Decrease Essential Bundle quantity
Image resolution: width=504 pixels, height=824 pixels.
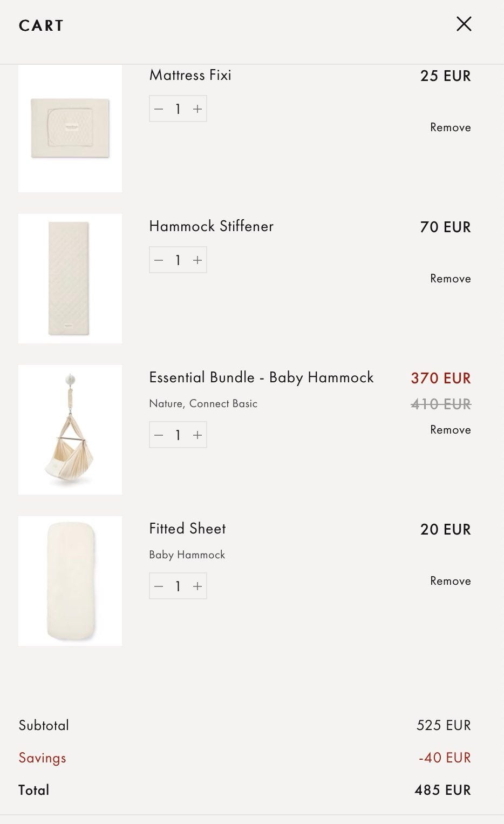159,435
